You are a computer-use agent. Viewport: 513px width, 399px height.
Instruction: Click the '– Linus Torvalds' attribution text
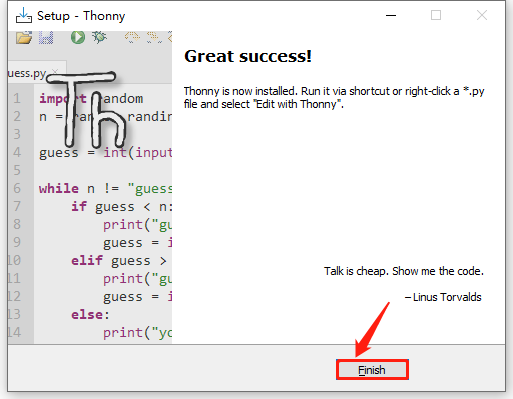pos(443,297)
